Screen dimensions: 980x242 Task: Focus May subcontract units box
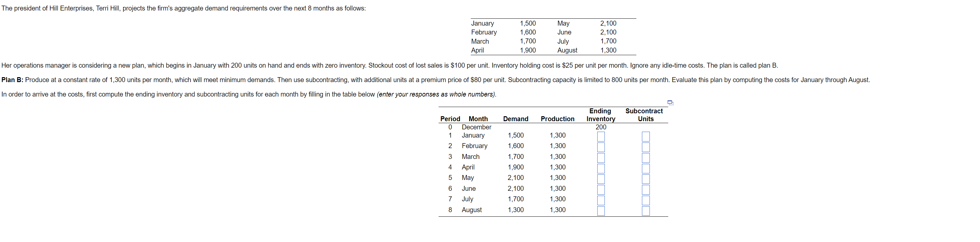click(646, 179)
